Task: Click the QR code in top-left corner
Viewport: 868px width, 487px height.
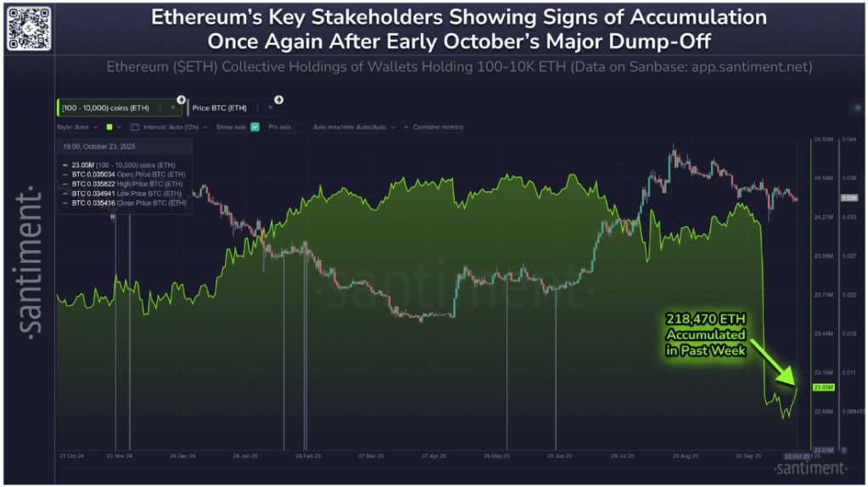Action: [x=26, y=26]
